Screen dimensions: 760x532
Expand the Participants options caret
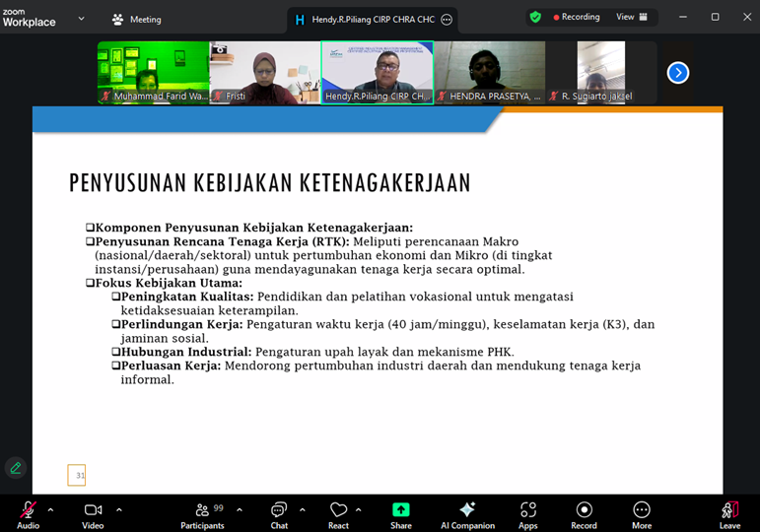click(239, 509)
